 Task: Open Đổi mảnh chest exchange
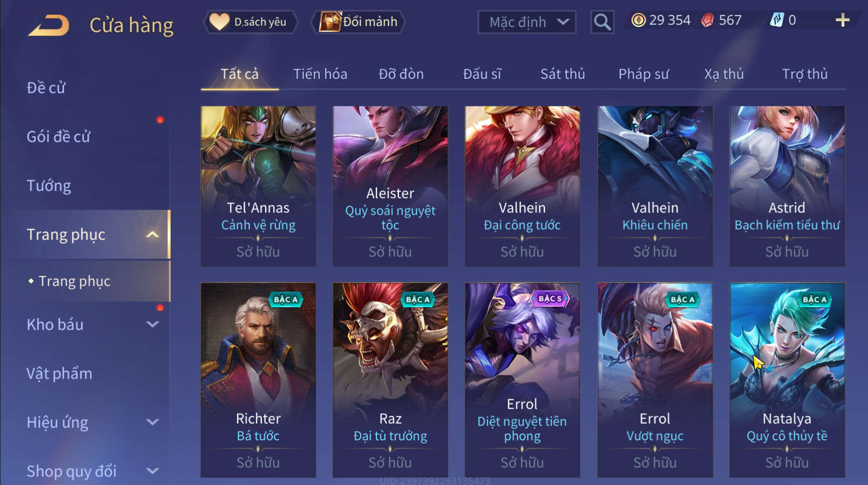coord(358,22)
